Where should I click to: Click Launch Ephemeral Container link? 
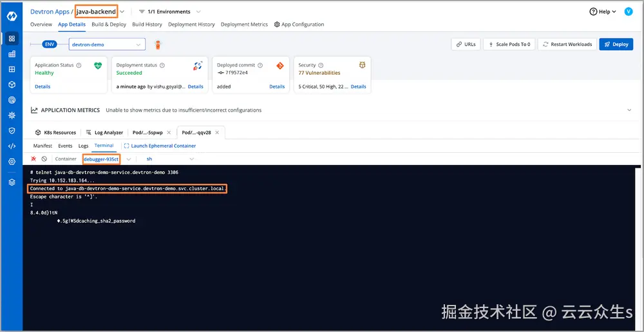click(160, 146)
